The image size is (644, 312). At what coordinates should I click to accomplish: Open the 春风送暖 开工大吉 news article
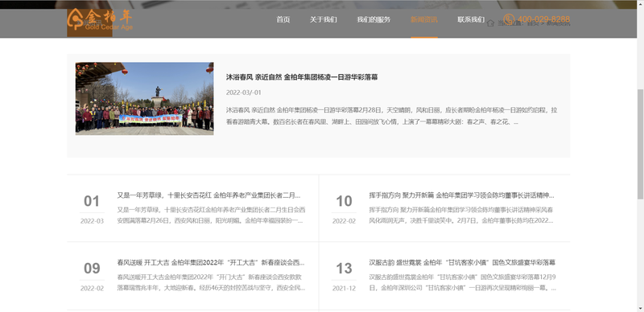pos(211,262)
